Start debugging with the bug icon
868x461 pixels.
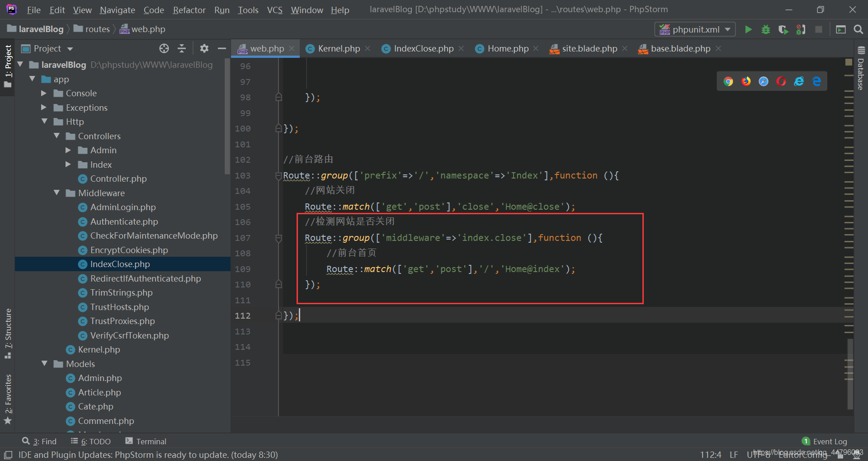pyautogui.click(x=766, y=29)
